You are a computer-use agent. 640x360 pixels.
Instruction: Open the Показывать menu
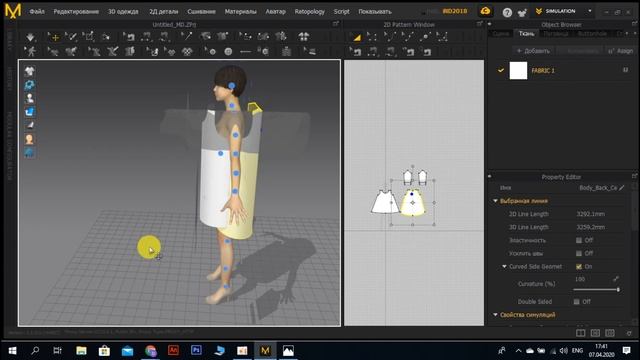click(x=375, y=11)
